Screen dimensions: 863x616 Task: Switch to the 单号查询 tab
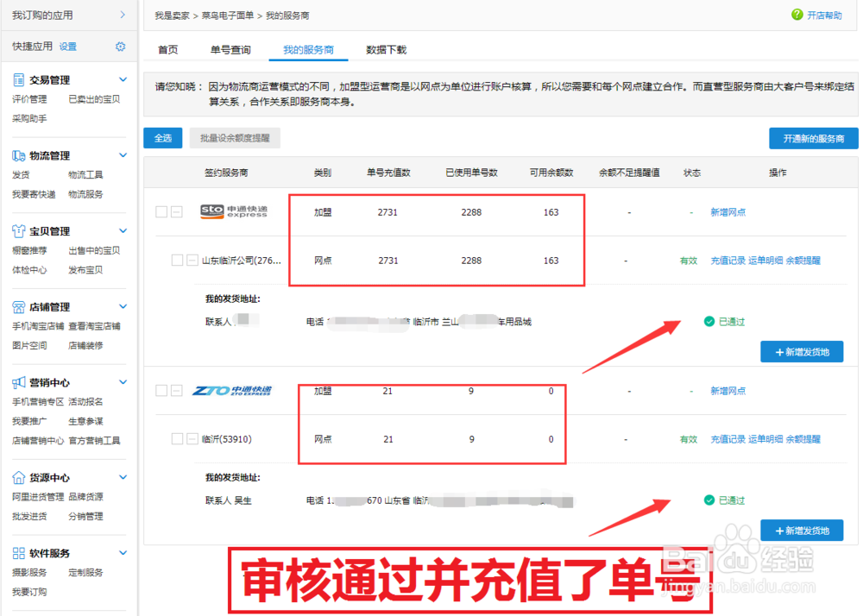pos(230,49)
